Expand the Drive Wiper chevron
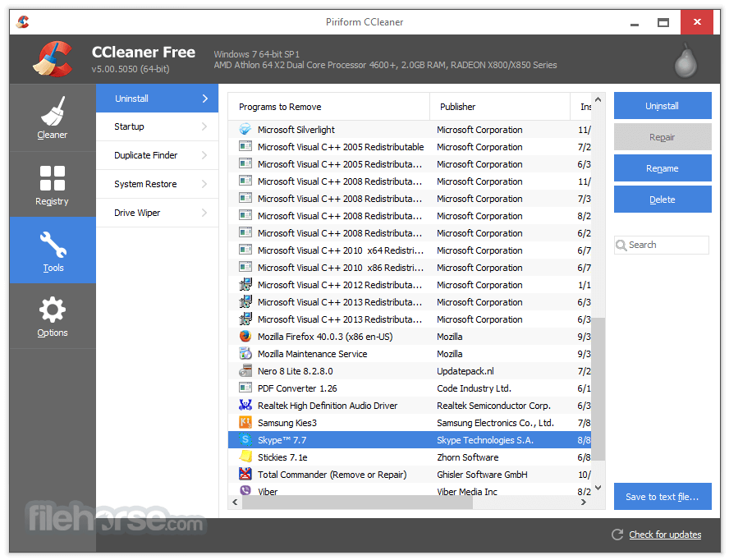 click(204, 213)
